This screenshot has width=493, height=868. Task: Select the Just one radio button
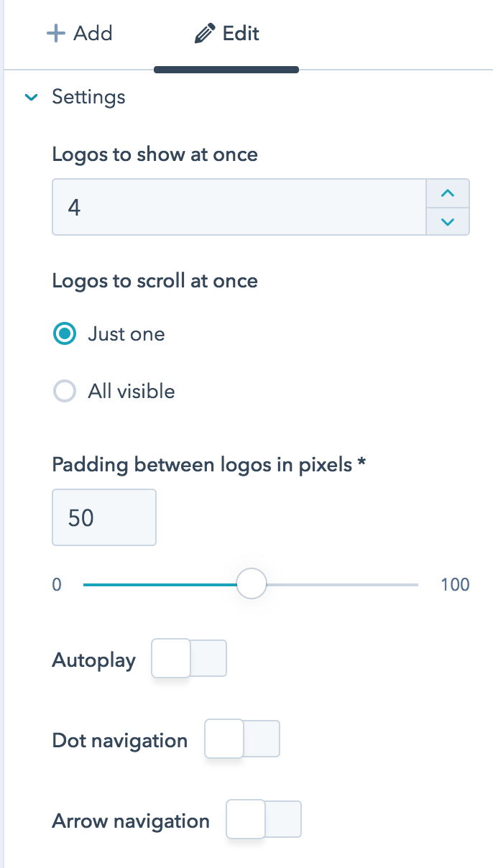click(x=65, y=334)
